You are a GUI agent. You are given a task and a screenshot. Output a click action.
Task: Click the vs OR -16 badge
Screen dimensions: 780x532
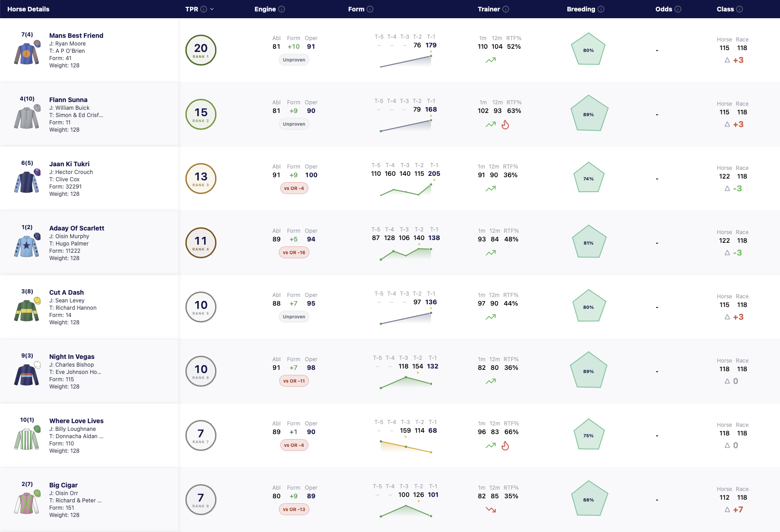[294, 252]
